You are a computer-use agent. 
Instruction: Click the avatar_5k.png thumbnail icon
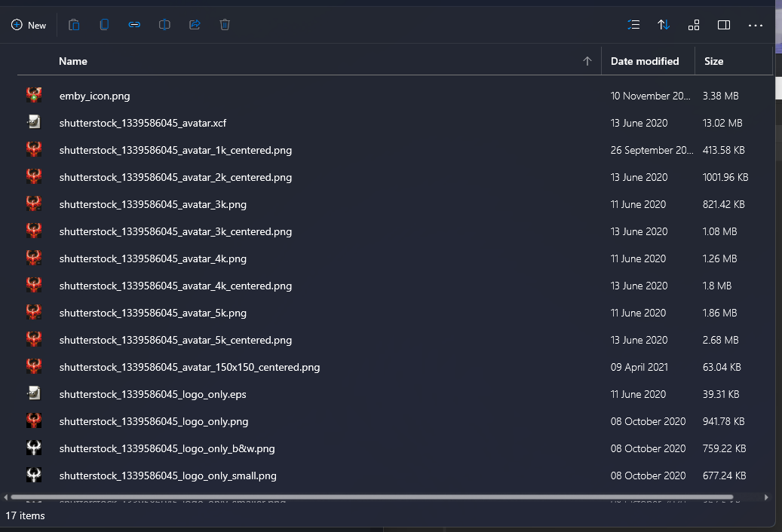(34, 312)
